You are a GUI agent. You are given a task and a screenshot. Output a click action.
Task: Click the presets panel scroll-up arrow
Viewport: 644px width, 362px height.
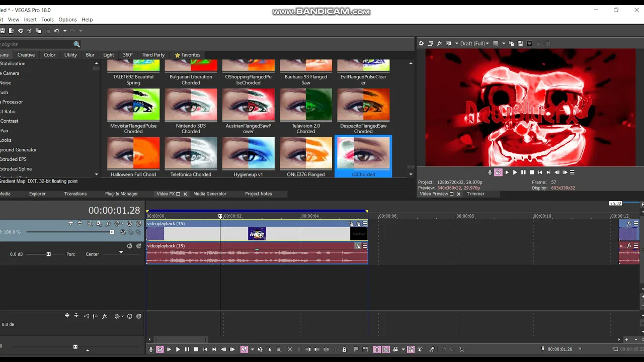(x=411, y=63)
